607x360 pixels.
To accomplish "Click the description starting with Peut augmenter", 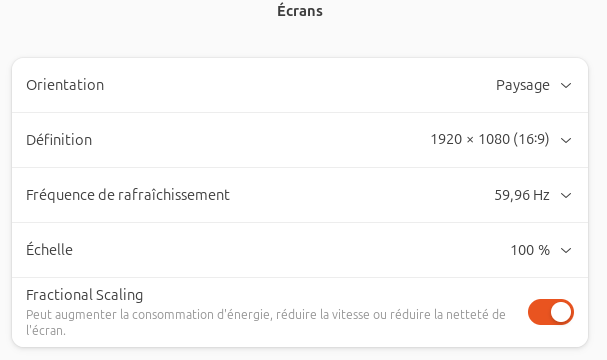I will pos(266,322).
